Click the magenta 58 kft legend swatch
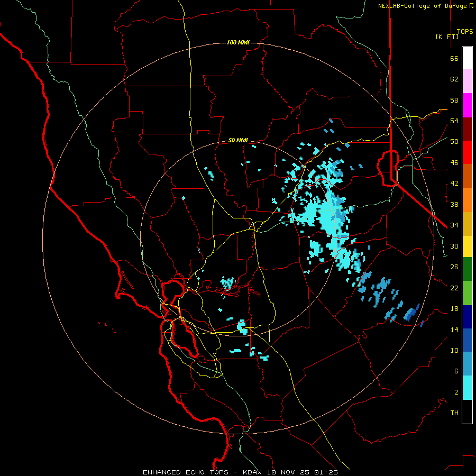This screenshot has width=476, height=476. 467,105
